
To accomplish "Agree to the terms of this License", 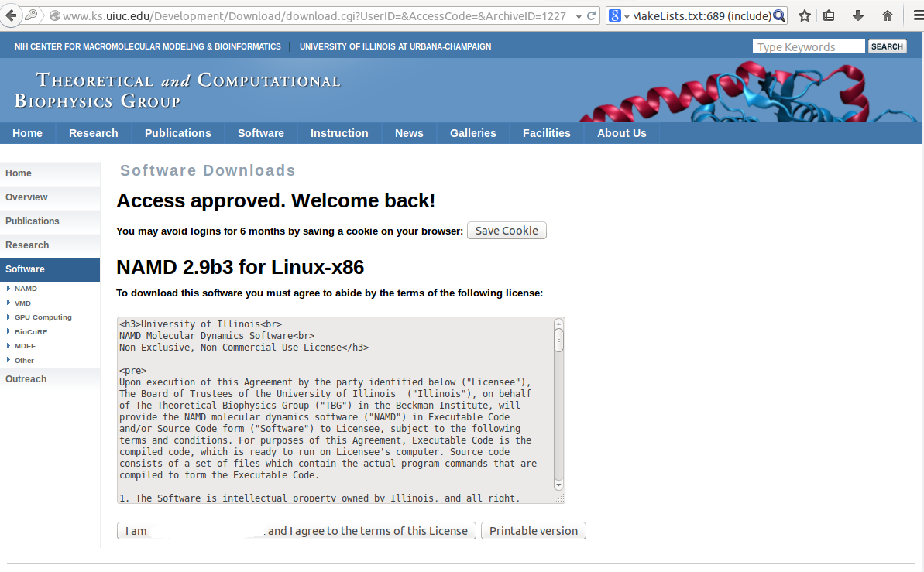I will click(296, 531).
